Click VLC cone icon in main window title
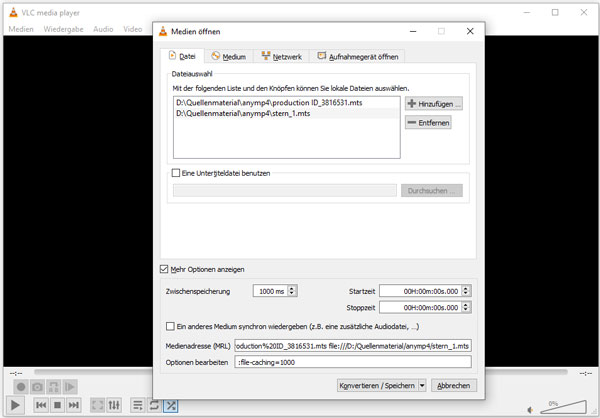Screen dimensions: 600x418 pos(13,13)
